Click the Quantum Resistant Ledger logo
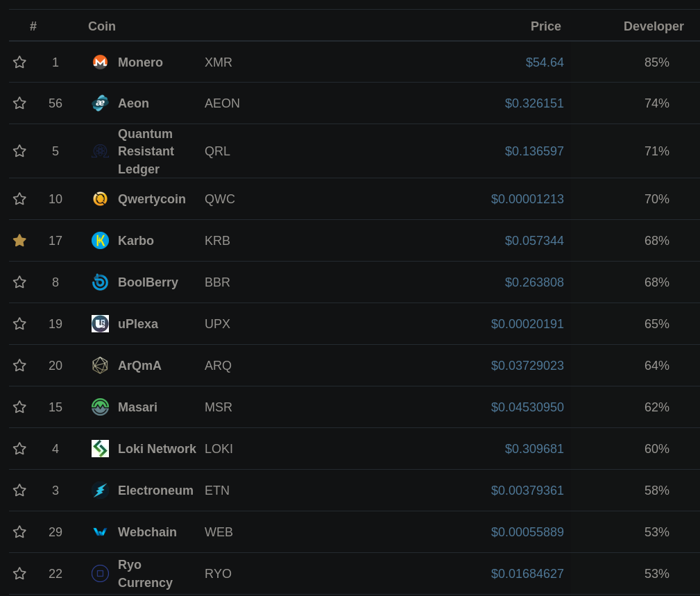Screen dimensions: 700x596 coord(100,151)
